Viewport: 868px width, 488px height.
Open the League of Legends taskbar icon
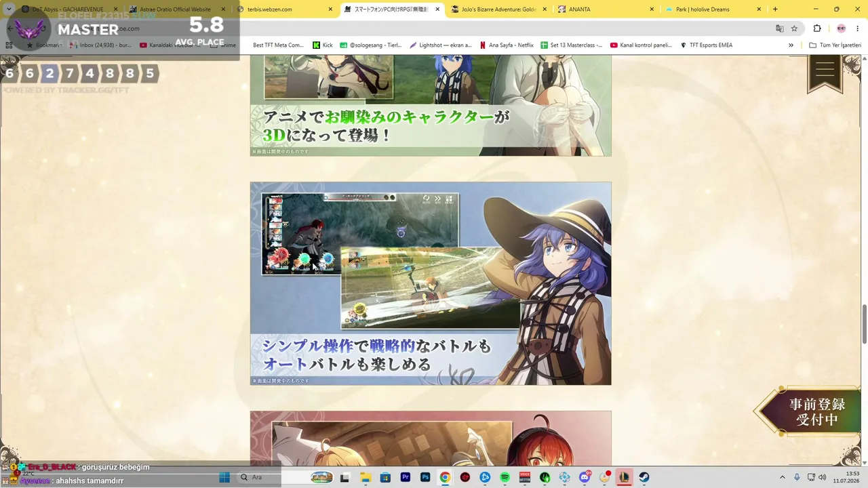(625, 477)
